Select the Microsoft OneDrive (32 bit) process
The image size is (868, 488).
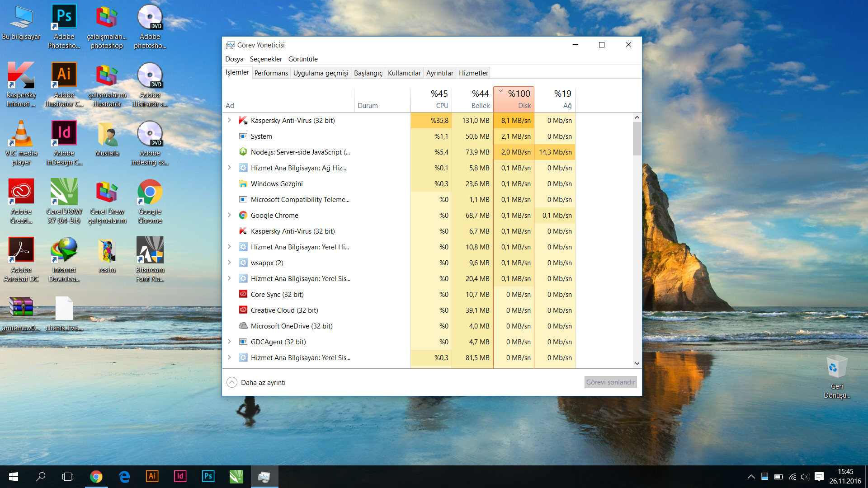point(399,326)
